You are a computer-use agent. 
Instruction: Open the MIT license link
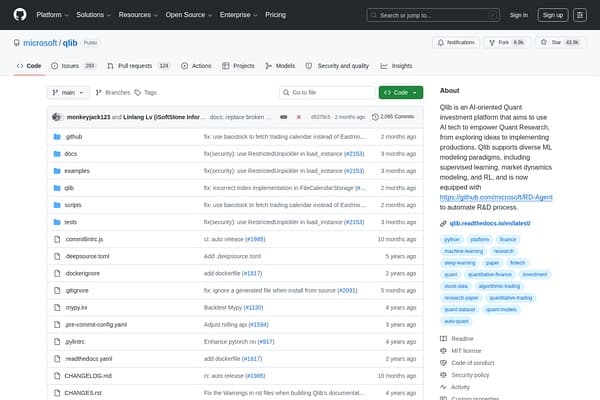pos(466,351)
